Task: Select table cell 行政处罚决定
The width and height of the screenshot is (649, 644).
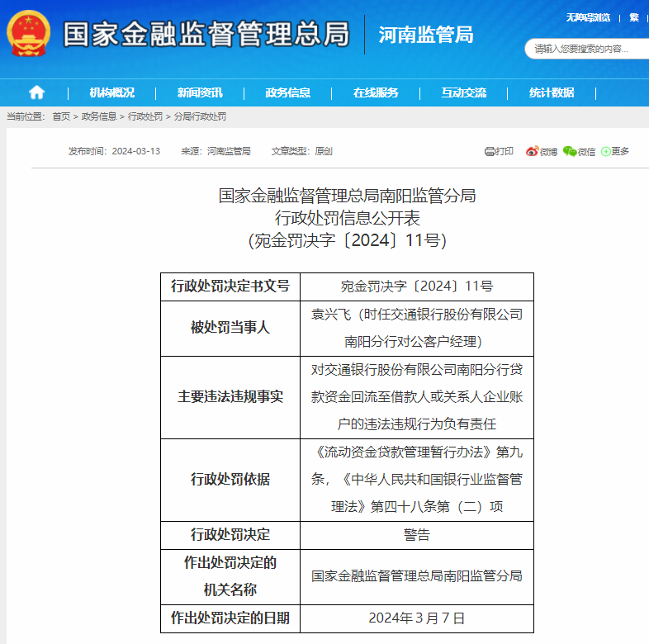Action: [230, 535]
